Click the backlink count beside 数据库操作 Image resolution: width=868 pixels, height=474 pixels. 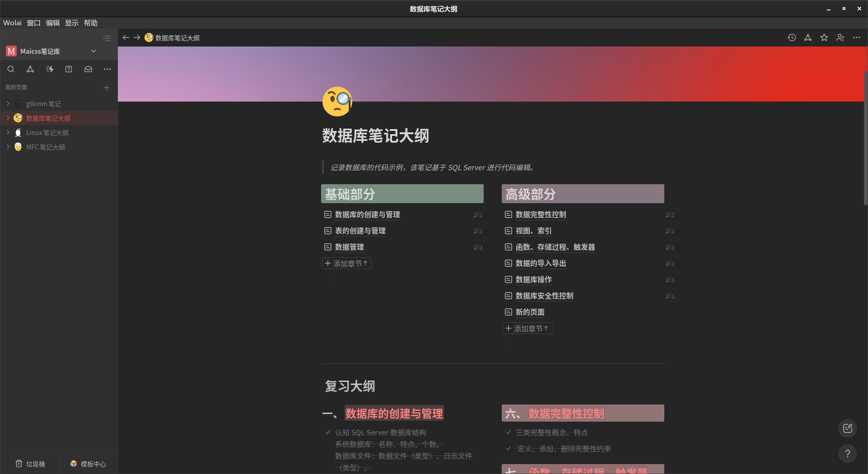tap(670, 280)
